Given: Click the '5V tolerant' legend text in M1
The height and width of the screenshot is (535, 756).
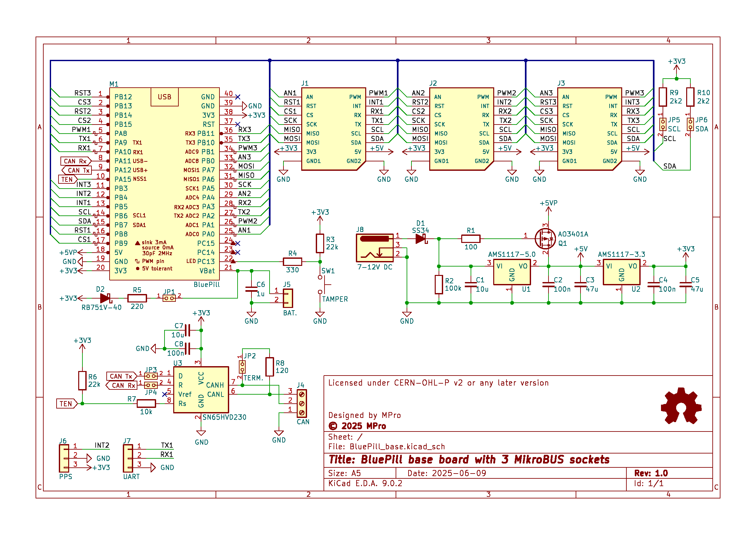Looking at the screenshot, I should pos(157,269).
